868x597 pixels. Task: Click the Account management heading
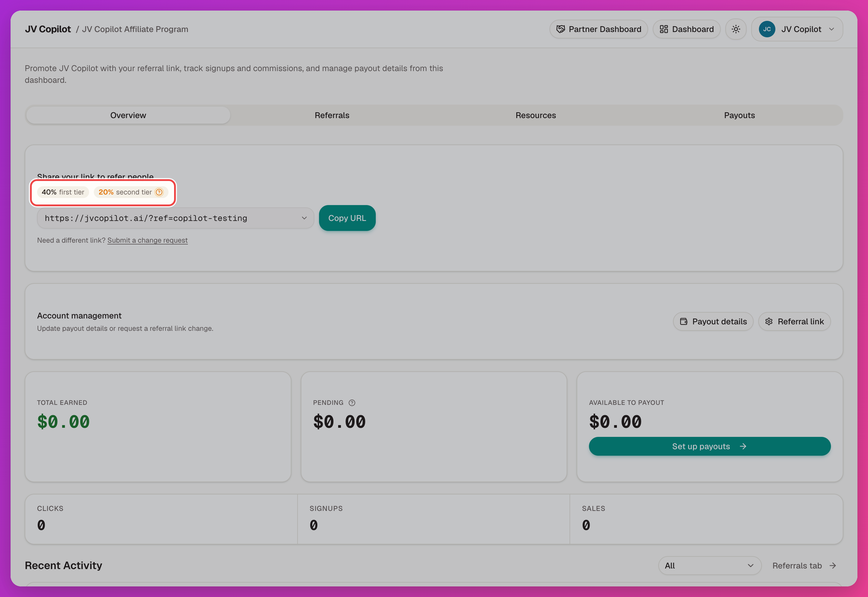pos(79,316)
